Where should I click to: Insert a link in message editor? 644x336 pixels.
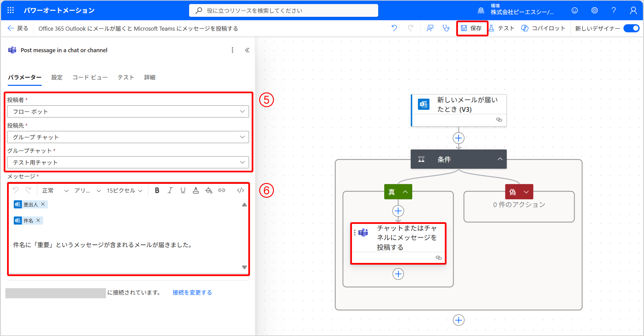[222, 191]
